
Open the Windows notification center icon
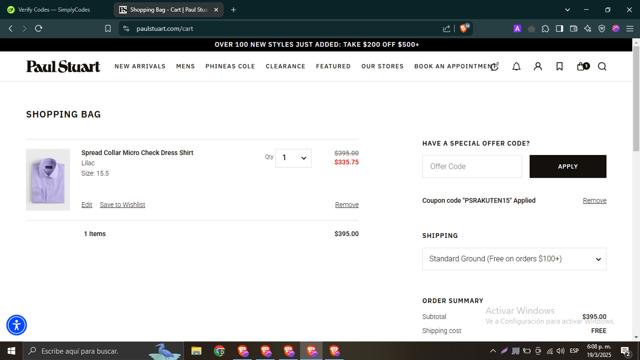[625, 351]
